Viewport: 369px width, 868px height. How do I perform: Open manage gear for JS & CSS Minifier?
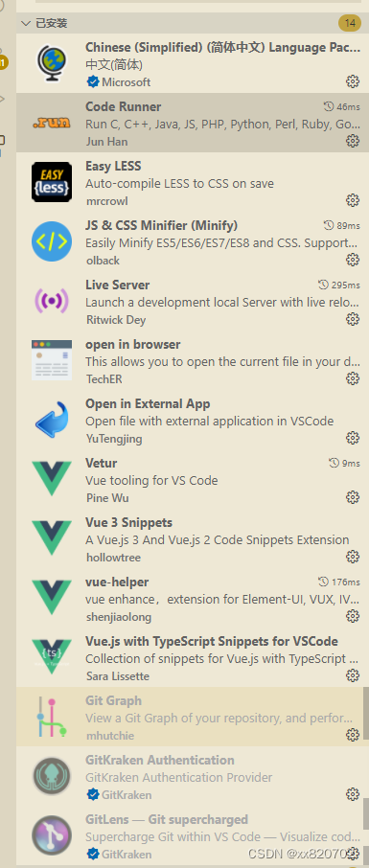pos(353,260)
